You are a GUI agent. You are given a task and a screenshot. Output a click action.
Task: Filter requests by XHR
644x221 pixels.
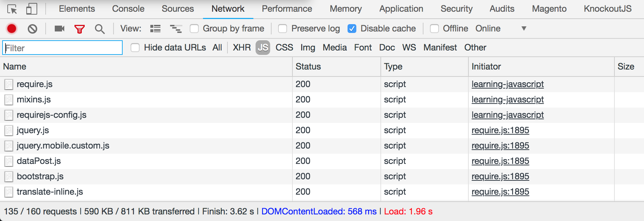(242, 48)
